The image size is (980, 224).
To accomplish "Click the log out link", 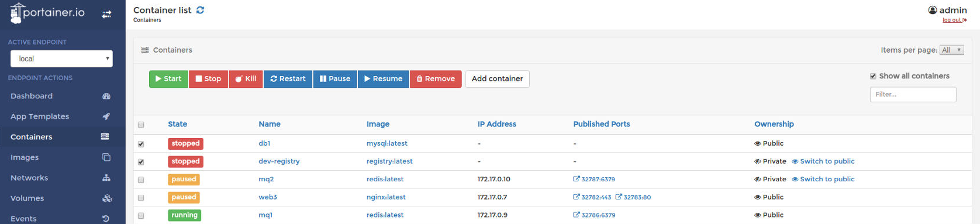I will click(954, 20).
